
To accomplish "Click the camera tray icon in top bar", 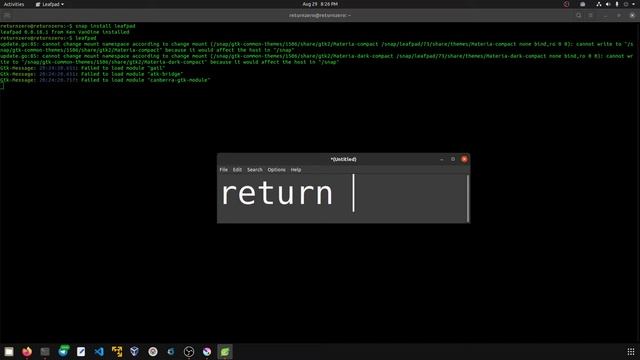I will 582,4.
